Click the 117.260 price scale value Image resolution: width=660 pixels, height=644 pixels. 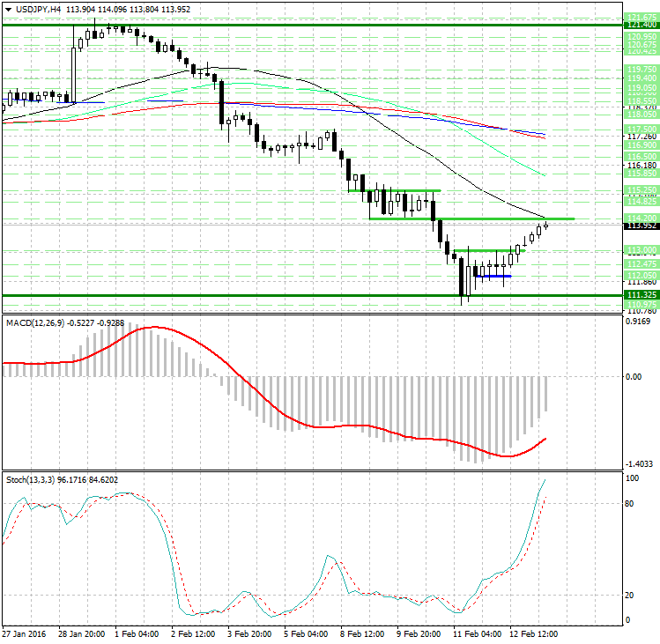(641, 137)
